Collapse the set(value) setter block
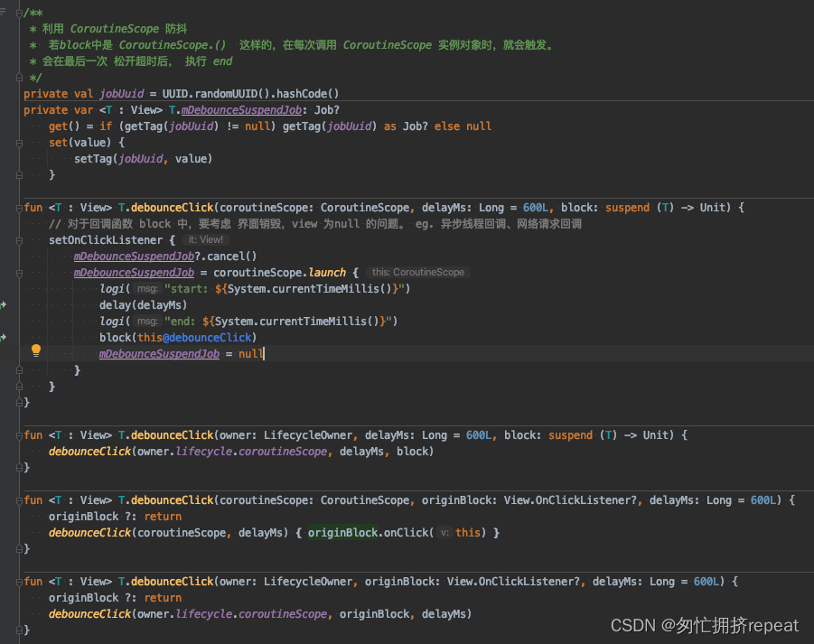Viewport: 814px width, 644px height. point(19,143)
